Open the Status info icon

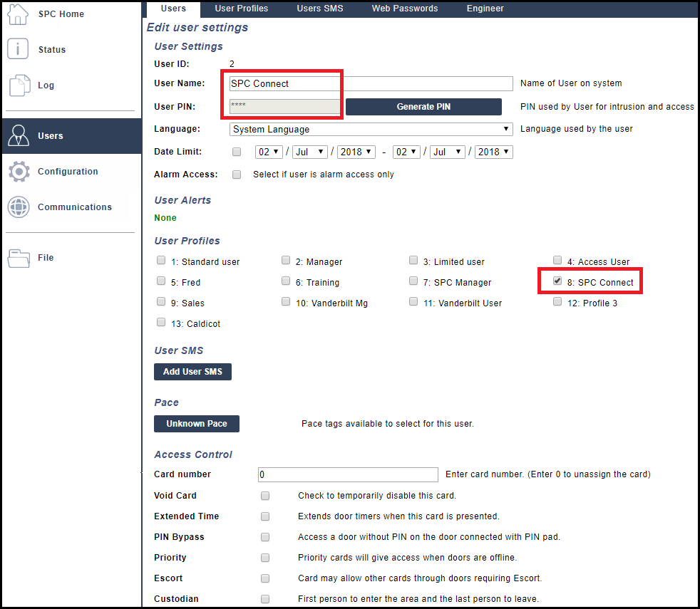coord(19,50)
